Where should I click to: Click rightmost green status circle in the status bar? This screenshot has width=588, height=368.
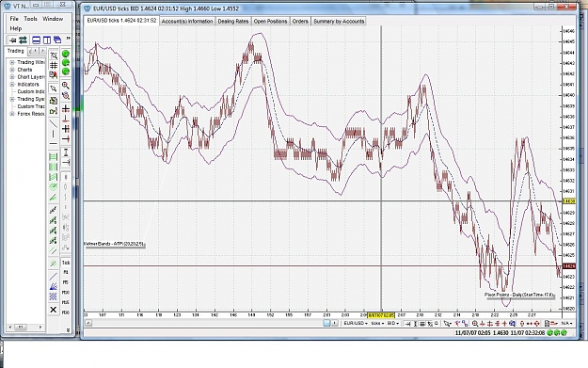pyautogui.click(x=564, y=333)
